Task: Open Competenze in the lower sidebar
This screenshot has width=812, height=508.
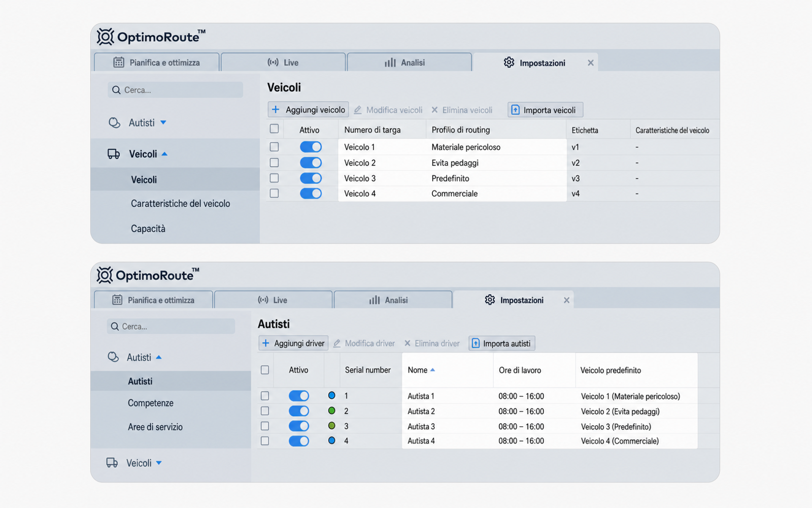Action: 171,403
